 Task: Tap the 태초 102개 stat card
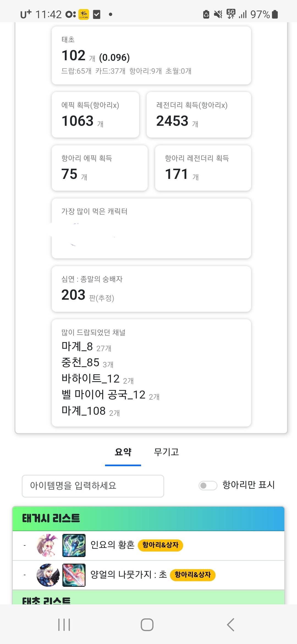click(151, 55)
